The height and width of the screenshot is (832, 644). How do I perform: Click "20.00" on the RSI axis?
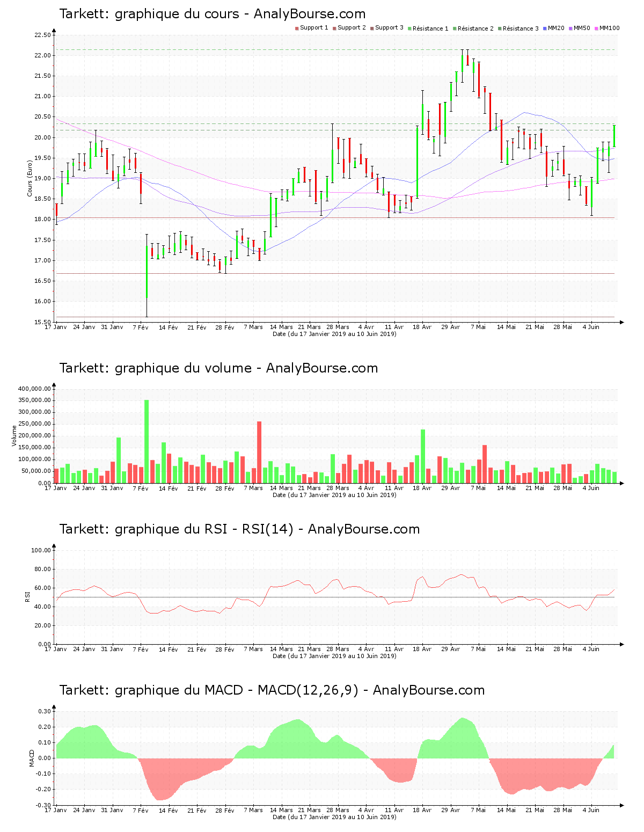tap(42, 626)
